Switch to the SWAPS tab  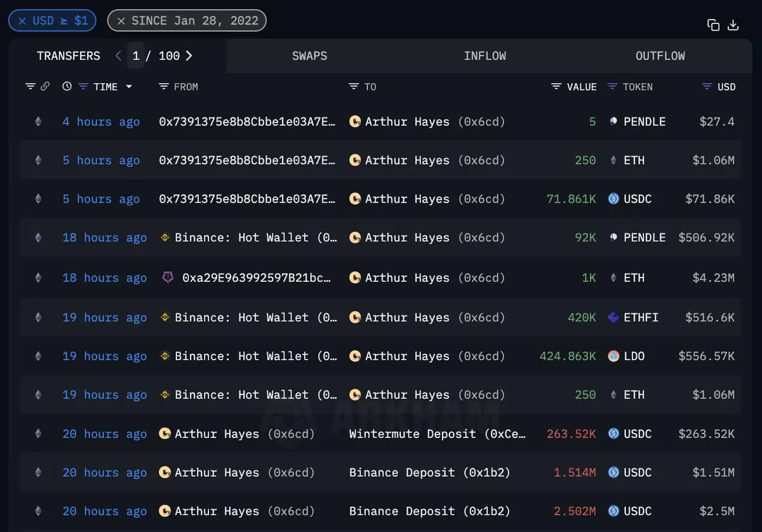coord(310,56)
